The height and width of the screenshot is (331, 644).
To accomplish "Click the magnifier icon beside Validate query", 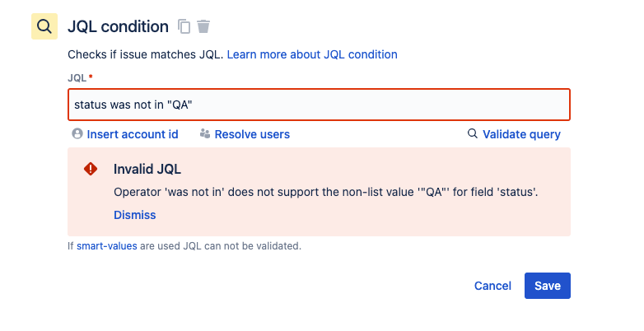I will [x=473, y=133].
